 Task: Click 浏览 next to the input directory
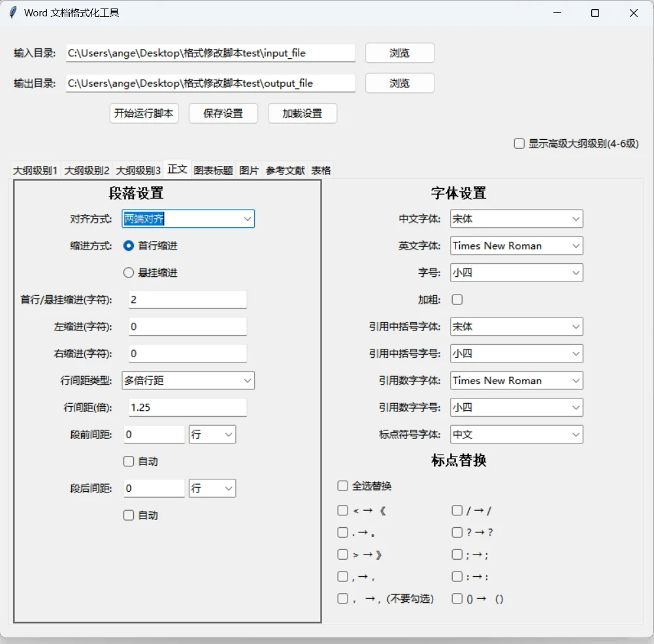point(399,53)
